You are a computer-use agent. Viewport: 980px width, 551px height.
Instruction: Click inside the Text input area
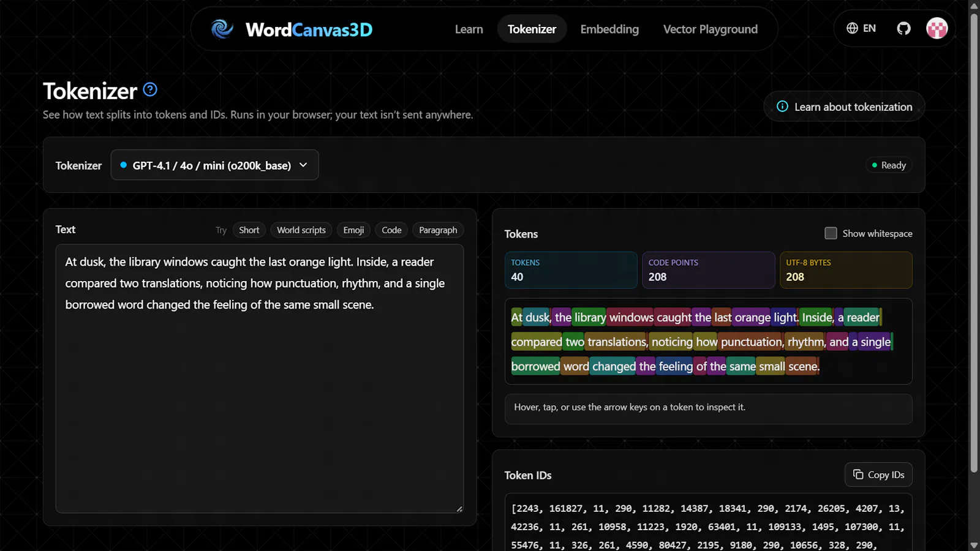pyautogui.click(x=260, y=378)
